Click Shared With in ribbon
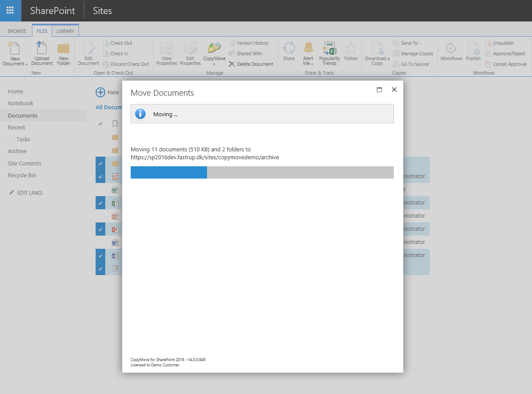 [246, 54]
